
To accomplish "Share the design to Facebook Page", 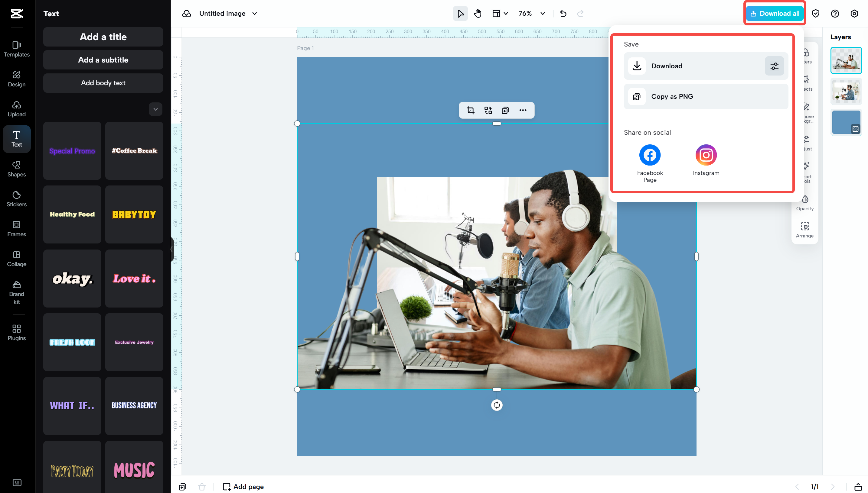I will (649, 155).
